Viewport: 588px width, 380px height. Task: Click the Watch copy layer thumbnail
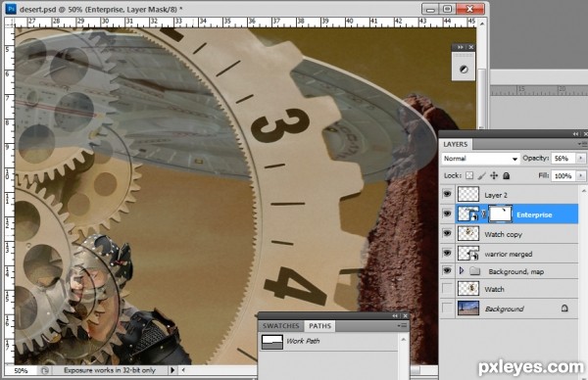(x=468, y=233)
